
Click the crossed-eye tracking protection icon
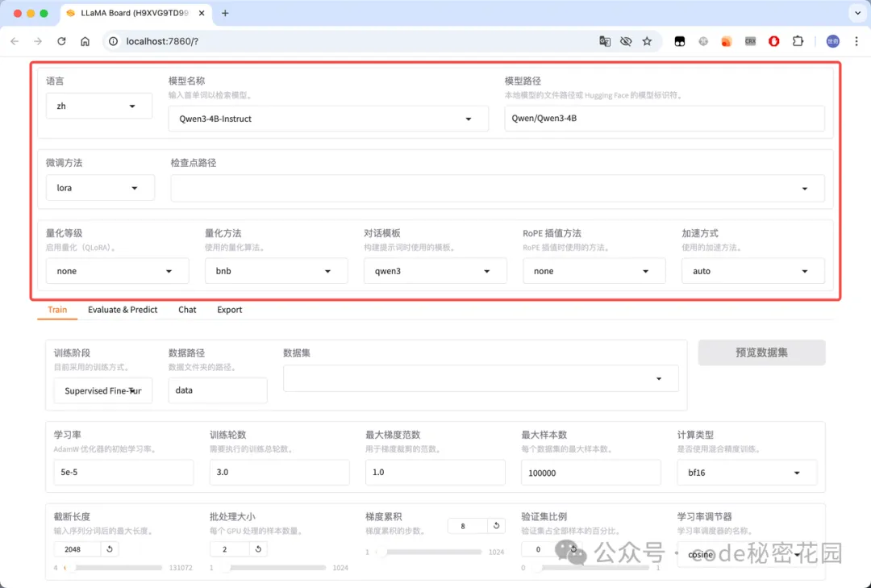click(626, 41)
